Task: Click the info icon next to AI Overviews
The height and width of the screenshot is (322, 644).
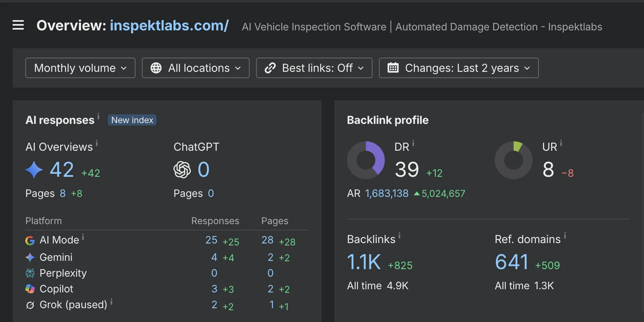Action: click(97, 143)
